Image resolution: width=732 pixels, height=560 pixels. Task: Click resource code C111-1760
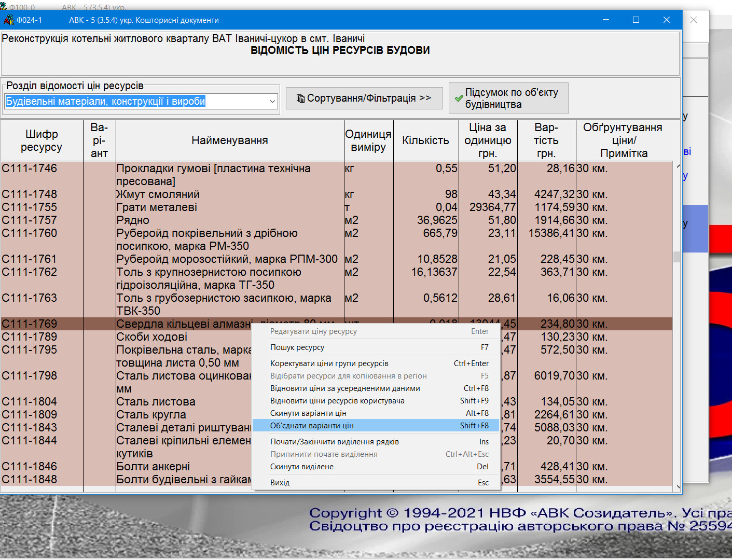tap(30, 233)
